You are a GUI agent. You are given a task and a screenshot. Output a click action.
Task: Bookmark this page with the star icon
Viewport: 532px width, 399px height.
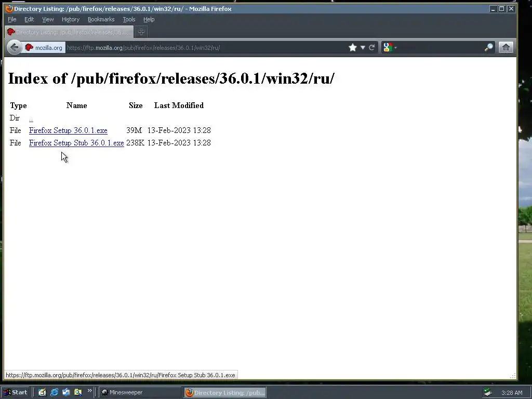pos(353,47)
